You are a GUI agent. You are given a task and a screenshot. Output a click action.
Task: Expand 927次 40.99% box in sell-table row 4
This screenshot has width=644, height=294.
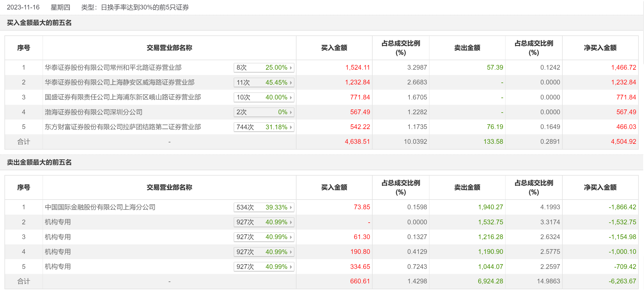click(264, 252)
